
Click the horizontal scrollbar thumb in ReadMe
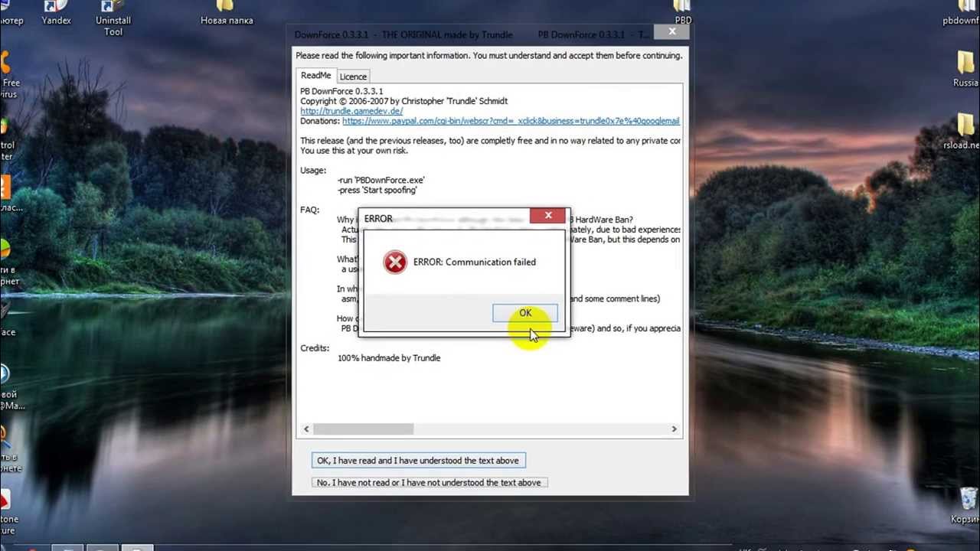[363, 429]
